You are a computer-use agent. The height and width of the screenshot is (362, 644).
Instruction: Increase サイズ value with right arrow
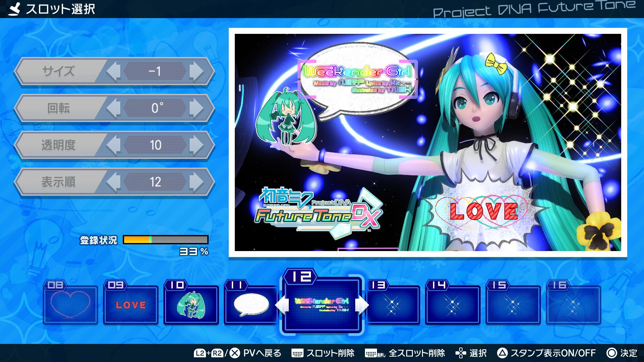[196, 71]
